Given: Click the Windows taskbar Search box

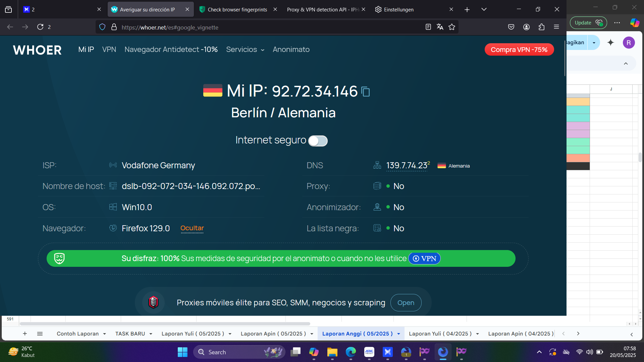Looking at the screenshot, I should pos(239,352).
